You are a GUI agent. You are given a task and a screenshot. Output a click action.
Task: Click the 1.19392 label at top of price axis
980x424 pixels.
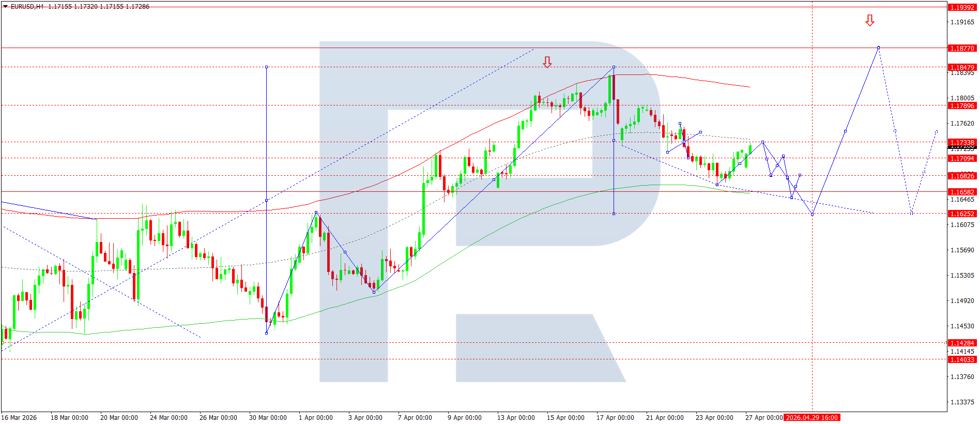(x=961, y=7)
